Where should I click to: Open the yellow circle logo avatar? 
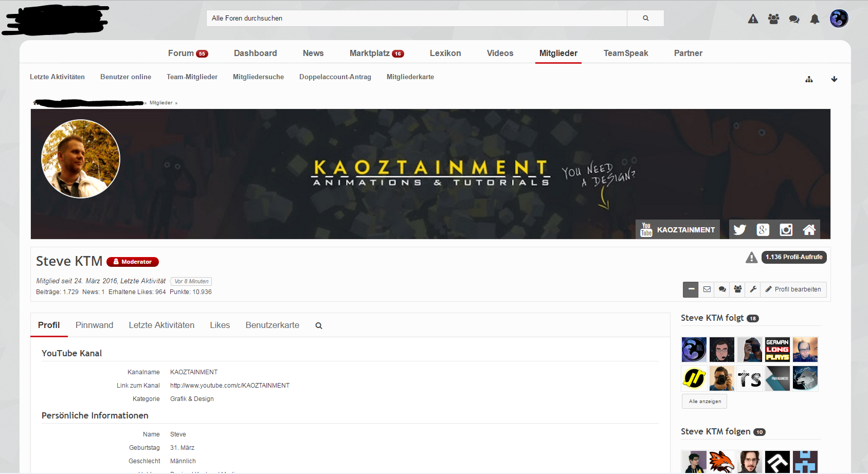694,378
